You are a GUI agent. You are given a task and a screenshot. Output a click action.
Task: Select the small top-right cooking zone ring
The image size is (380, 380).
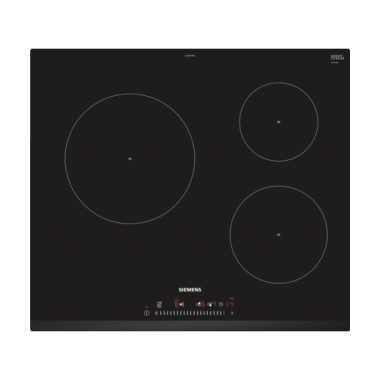[279, 122]
